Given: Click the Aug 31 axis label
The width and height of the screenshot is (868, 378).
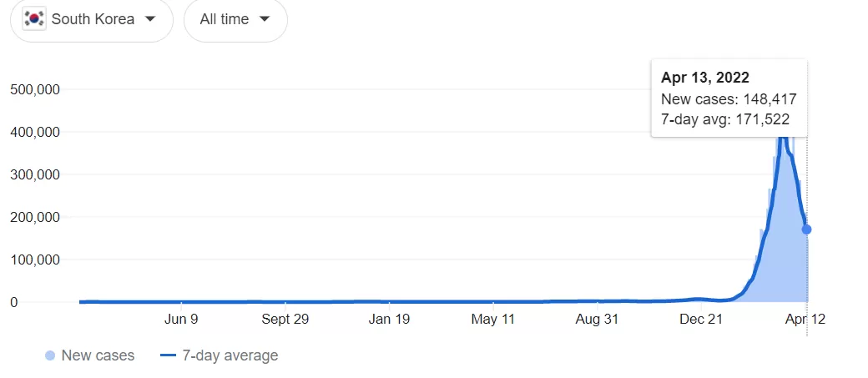Looking at the screenshot, I should click(597, 320).
